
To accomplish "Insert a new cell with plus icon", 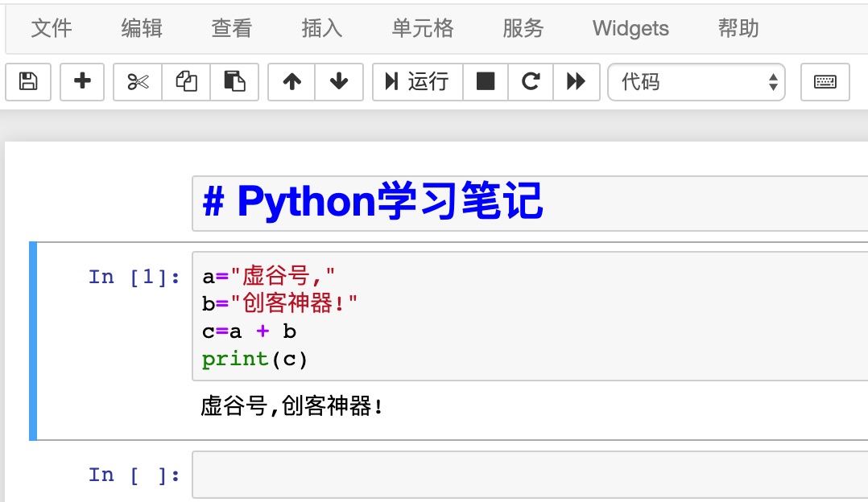I will click(x=82, y=82).
